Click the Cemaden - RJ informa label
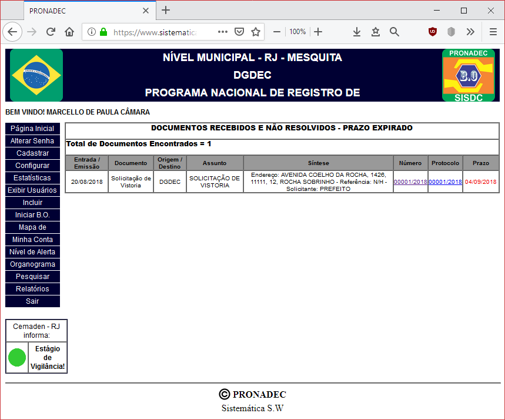The width and height of the screenshot is (505, 420). pos(36,331)
